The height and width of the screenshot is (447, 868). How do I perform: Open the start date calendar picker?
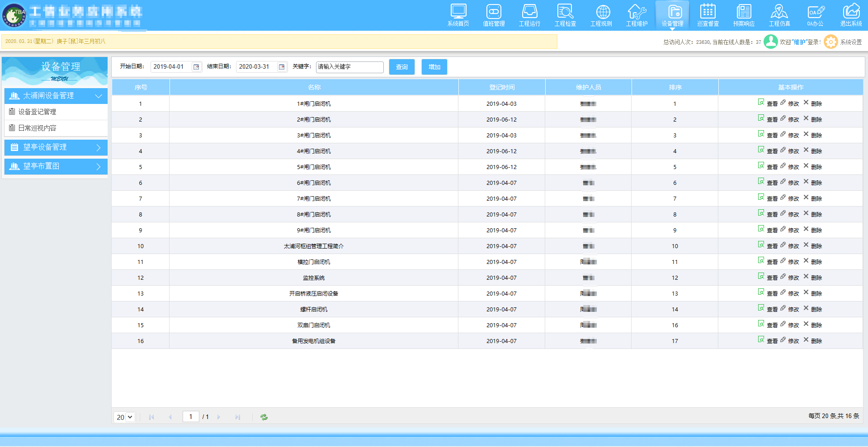pos(196,67)
